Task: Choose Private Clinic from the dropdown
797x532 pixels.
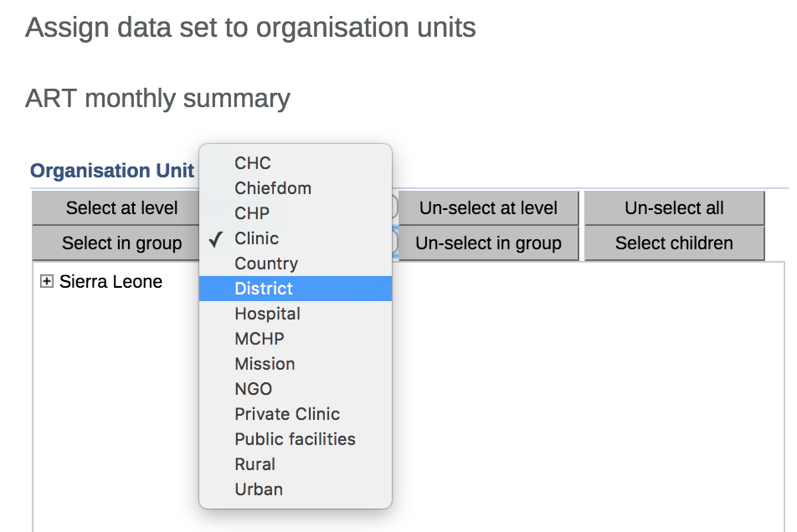Action: pos(287,414)
